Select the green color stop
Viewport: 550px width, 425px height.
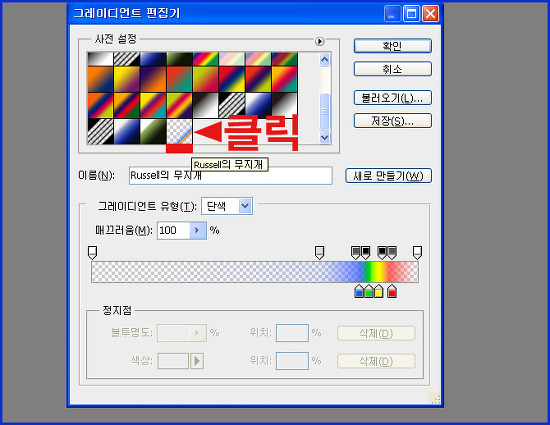(x=369, y=291)
